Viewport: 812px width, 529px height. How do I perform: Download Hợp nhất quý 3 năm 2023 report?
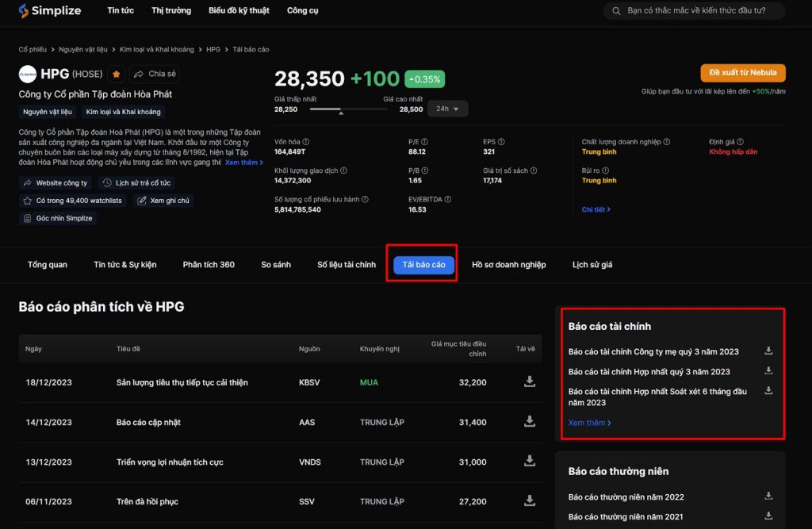tap(768, 370)
